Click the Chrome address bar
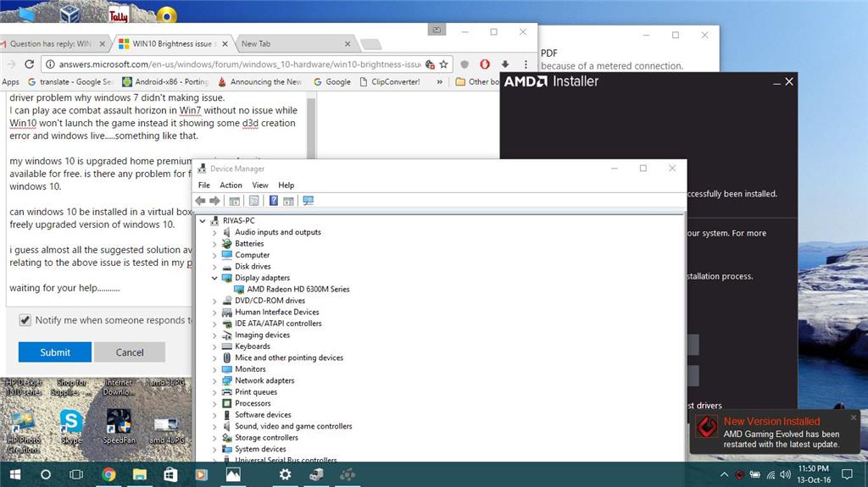Image resolution: width=868 pixels, height=487 pixels. pos(238,64)
